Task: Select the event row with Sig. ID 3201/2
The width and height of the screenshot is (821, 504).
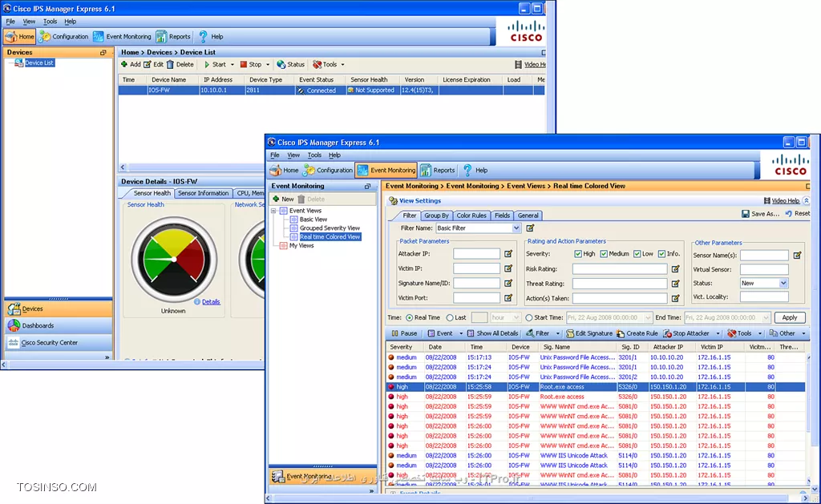Action: (596, 377)
